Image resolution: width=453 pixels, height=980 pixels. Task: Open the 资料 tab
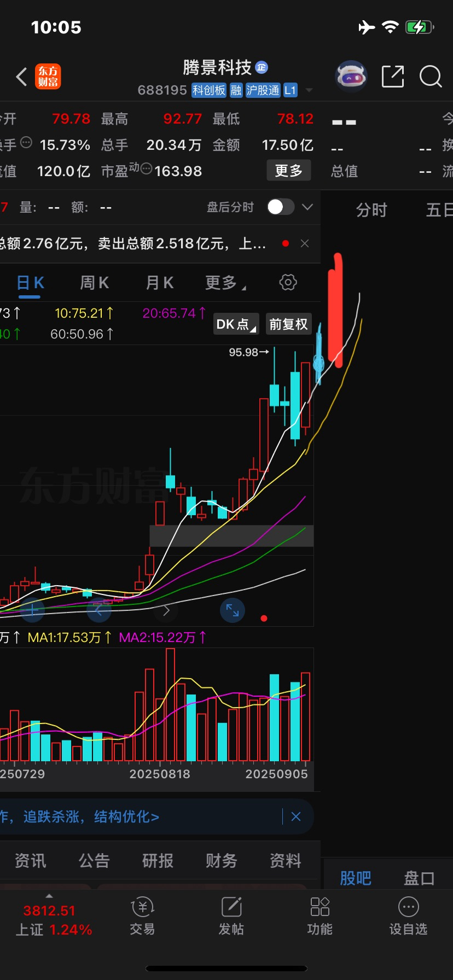(x=285, y=861)
